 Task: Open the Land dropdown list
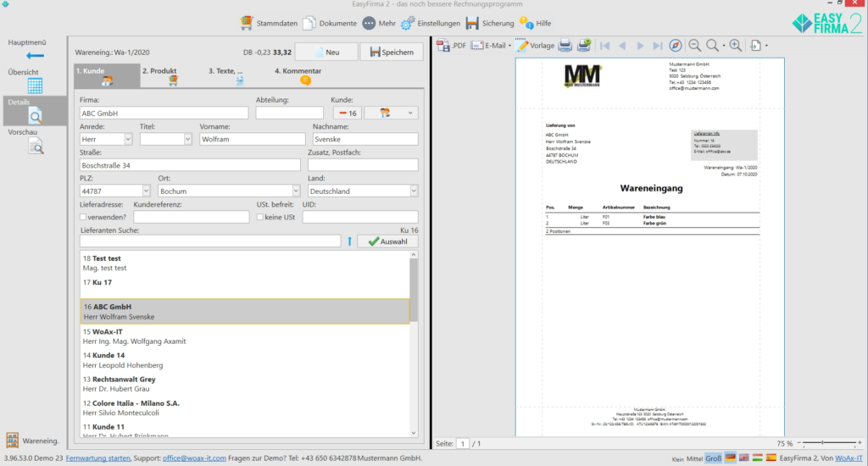tap(413, 191)
